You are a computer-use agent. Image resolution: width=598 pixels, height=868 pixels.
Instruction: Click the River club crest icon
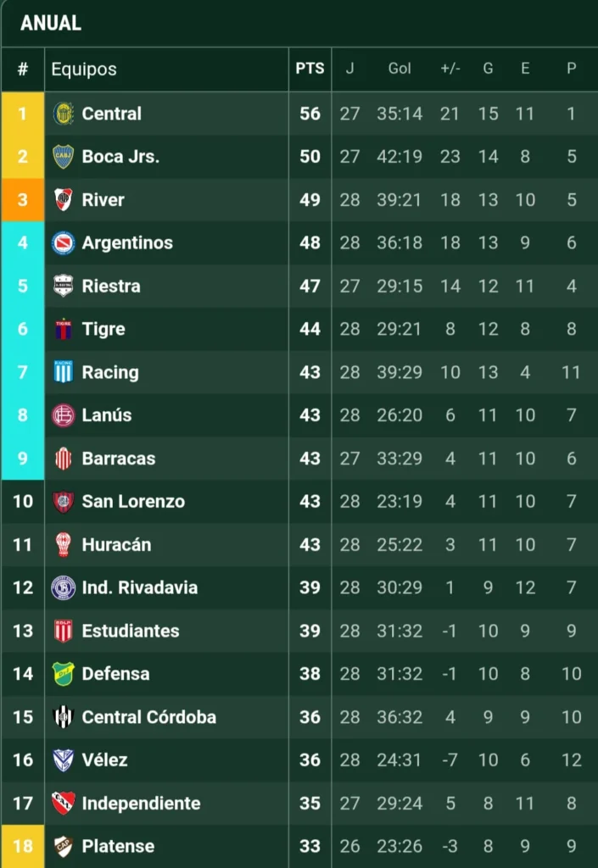click(x=64, y=200)
